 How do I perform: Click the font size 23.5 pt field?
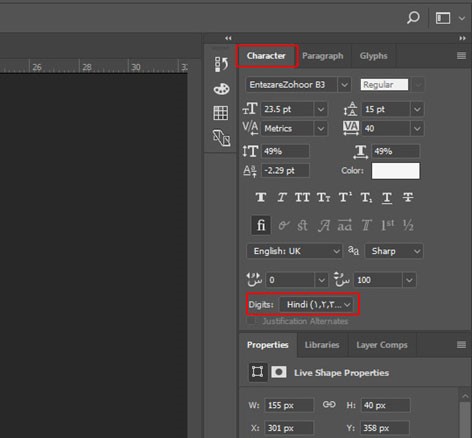287,109
